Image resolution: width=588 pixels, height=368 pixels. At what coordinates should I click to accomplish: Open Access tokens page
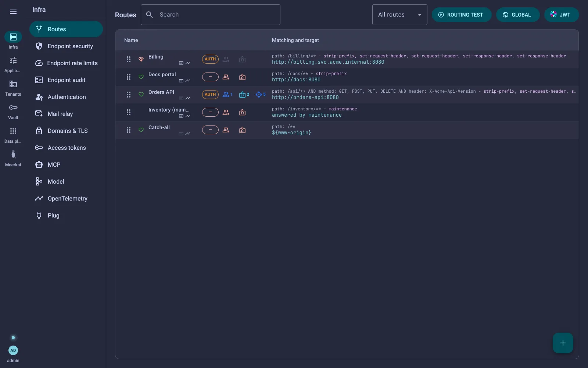(x=66, y=148)
